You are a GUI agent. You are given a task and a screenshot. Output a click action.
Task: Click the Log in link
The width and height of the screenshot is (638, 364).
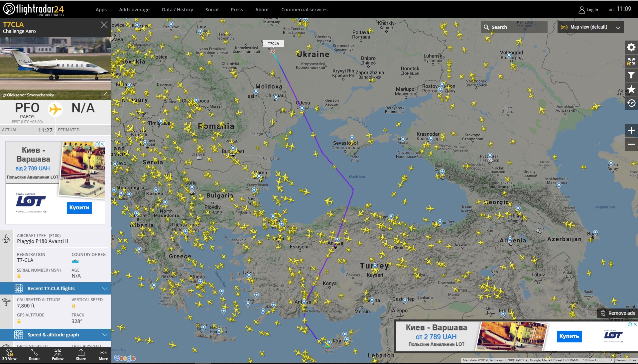pyautogui.click(x=588, y=10)
